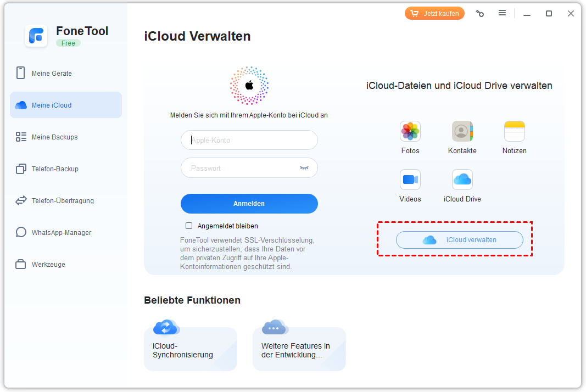Open the hamburger menu

pos(502,13)
